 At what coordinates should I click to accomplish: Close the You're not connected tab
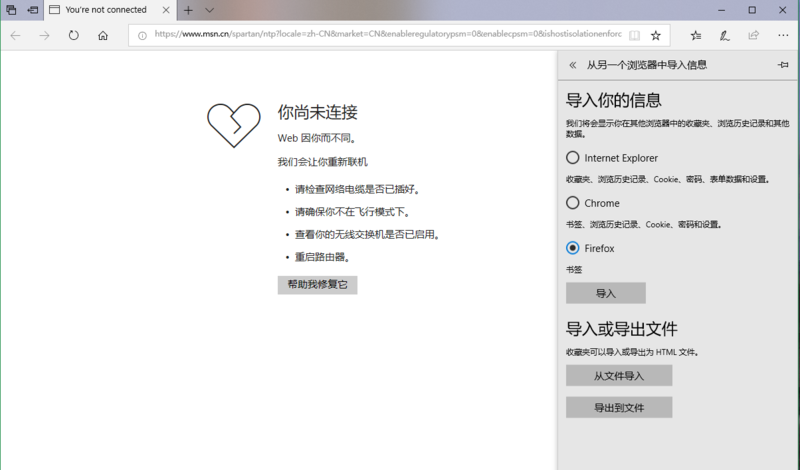tap(166, 10)
